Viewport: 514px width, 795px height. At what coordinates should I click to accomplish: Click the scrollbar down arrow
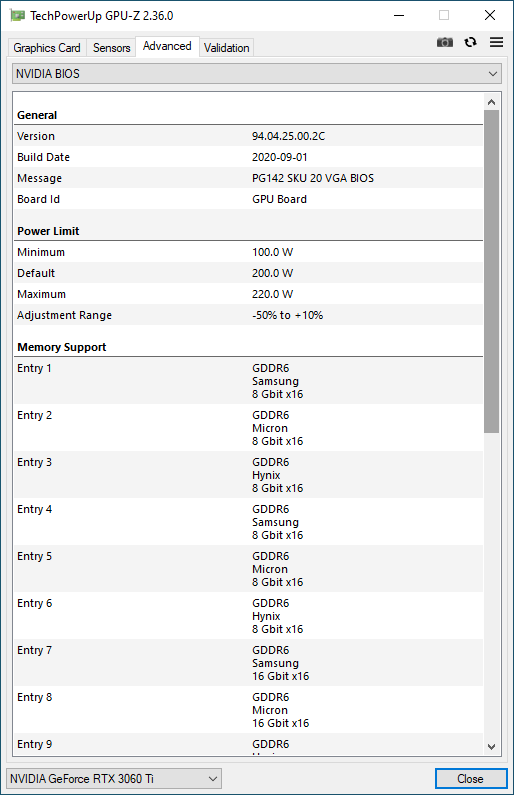pos(491,746)
